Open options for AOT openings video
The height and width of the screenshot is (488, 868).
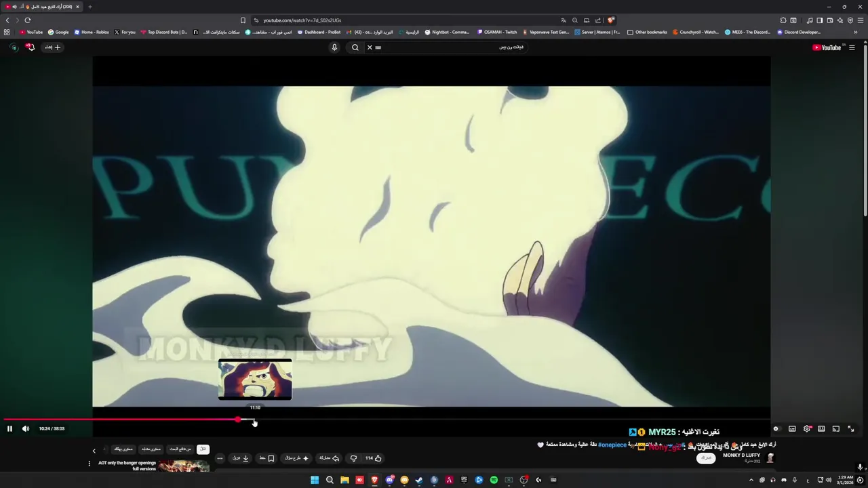click(x=89, y=464)
